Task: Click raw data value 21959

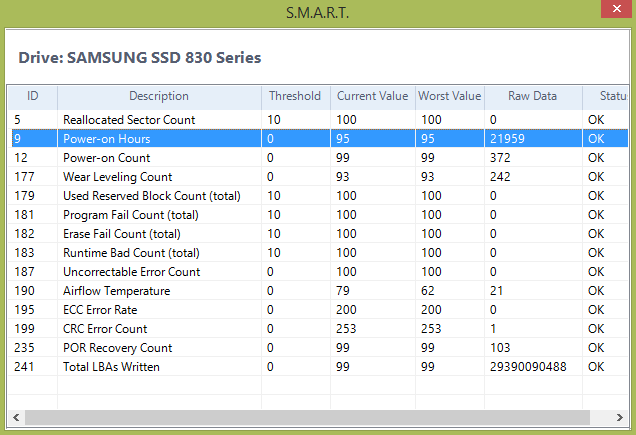Action: tap(507, 139)
